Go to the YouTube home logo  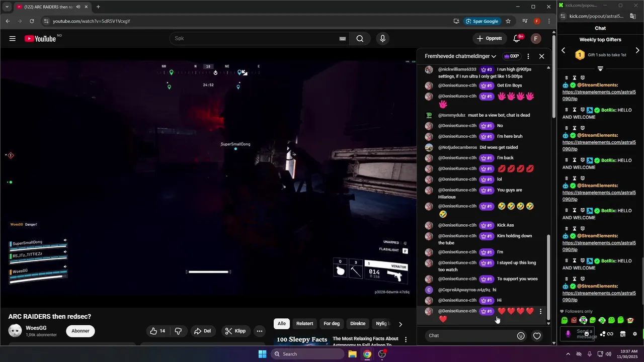tap(40, 39)
